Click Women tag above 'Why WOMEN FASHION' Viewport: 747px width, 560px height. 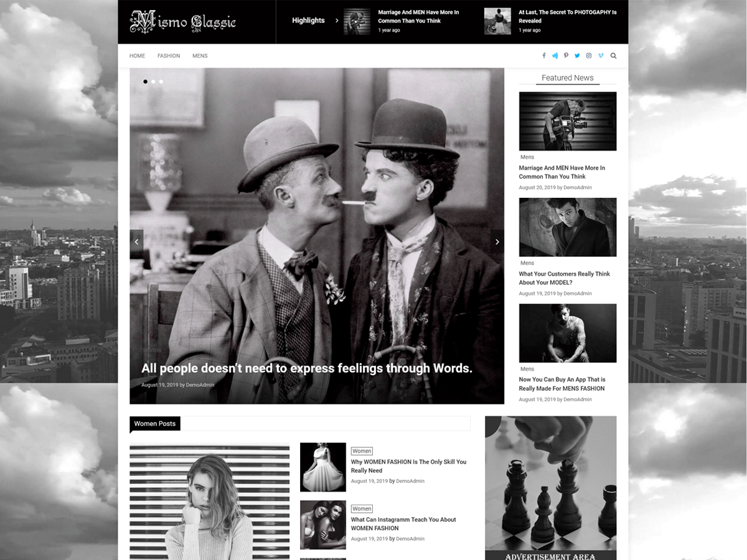click(362, 451)
